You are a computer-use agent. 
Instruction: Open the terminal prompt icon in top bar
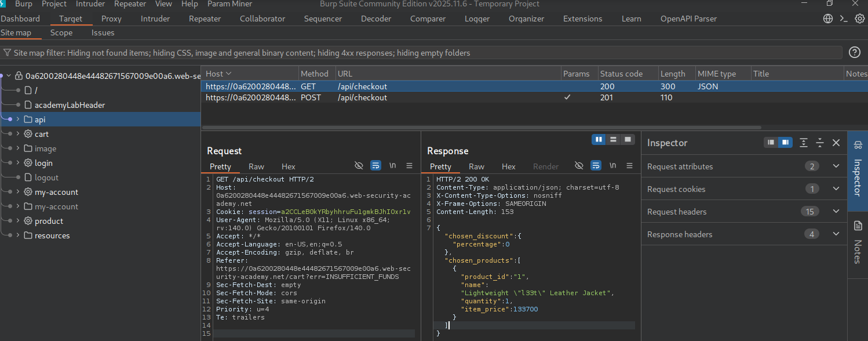pos(844,19)
